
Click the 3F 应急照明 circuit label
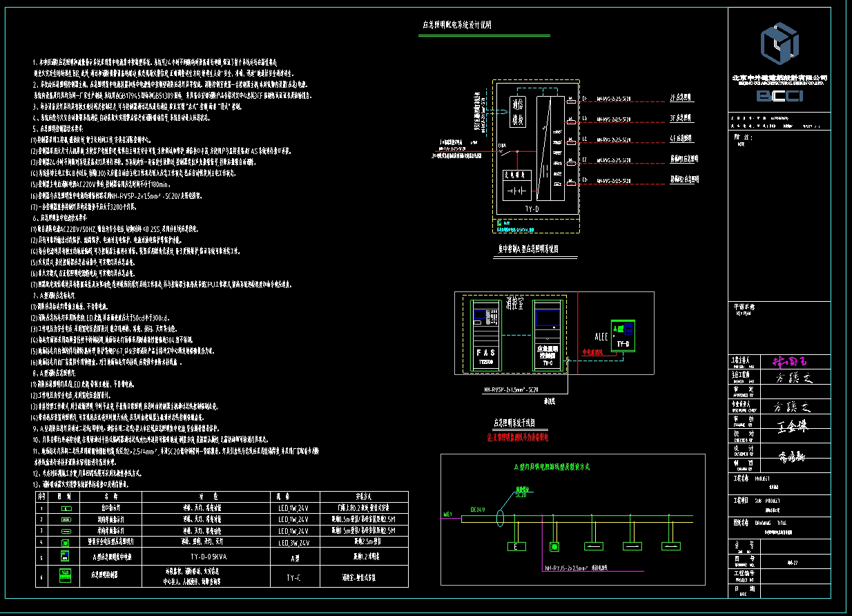[680, 119]
